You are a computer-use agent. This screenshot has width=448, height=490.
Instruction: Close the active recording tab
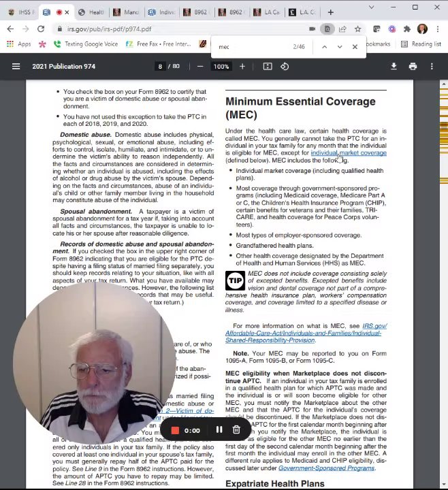click(67, 12)
